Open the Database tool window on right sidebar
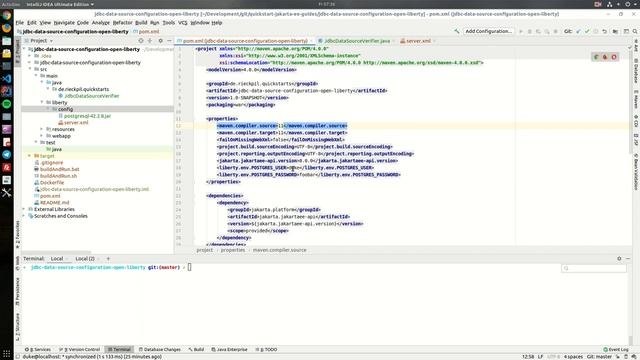Viewport: 640px width, 360px height. pos(636,71)
